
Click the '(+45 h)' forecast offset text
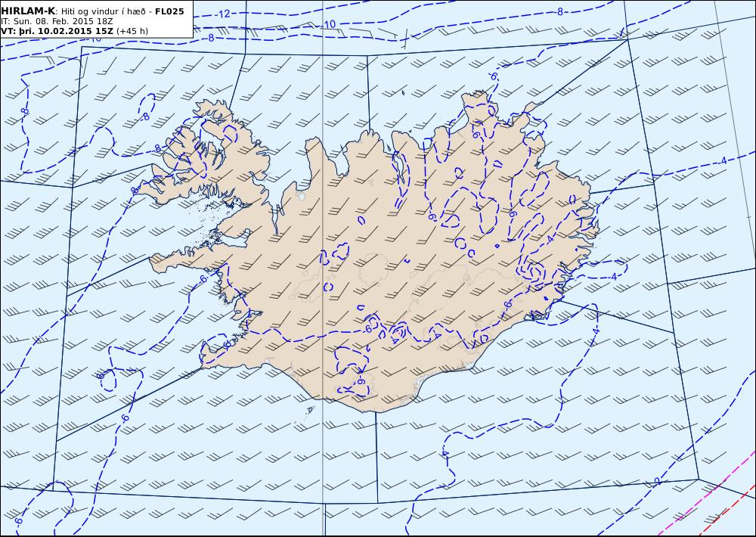click(132, 31)
